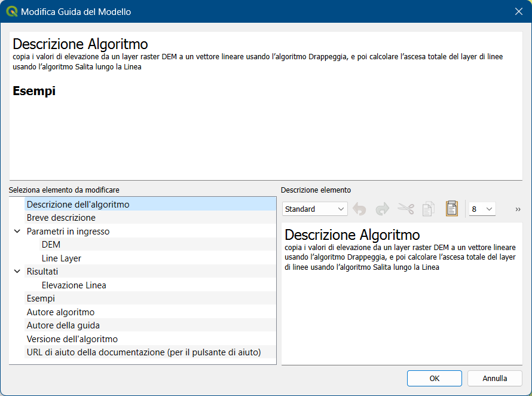The image size is (532, 396).
Task: Open the Standard paragraph style dropdown
Action: click(x=314, y=209)
